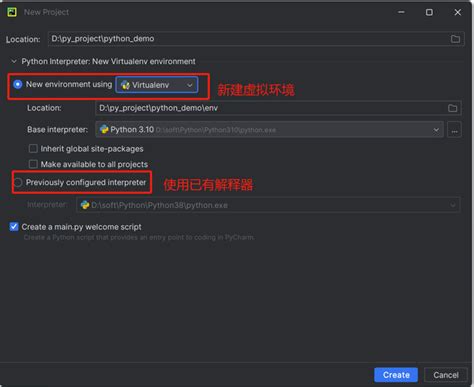Browse for the project location folder
Viewport: 474px width, 387px height.
click(455, 39)
